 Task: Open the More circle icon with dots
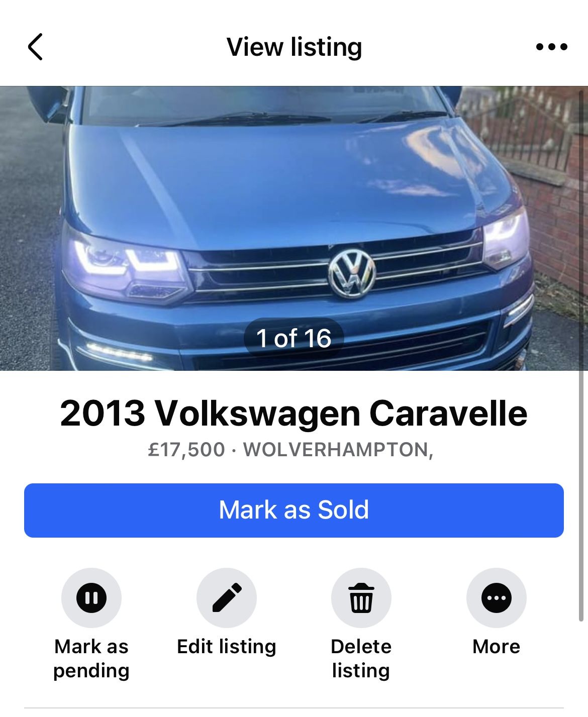click(x=497, y=598)
